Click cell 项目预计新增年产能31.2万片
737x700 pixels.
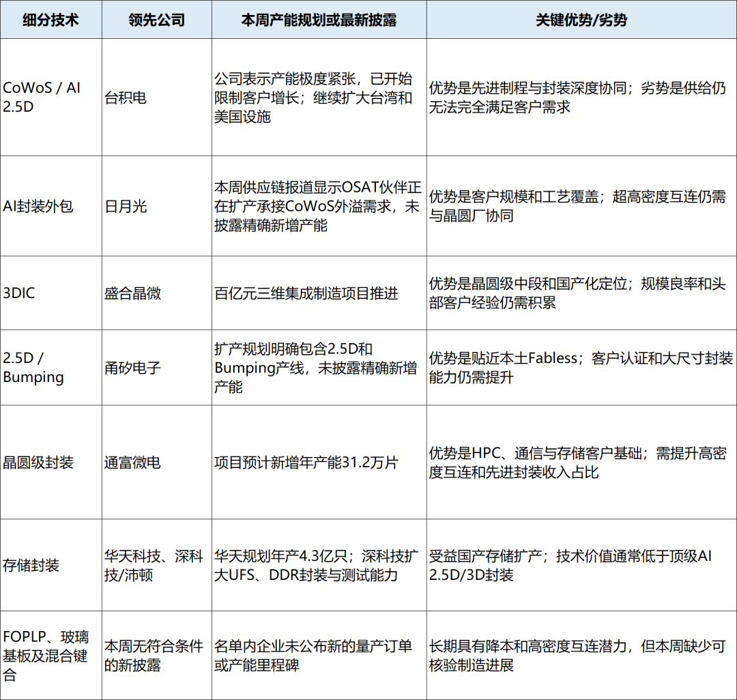(319, 463)
